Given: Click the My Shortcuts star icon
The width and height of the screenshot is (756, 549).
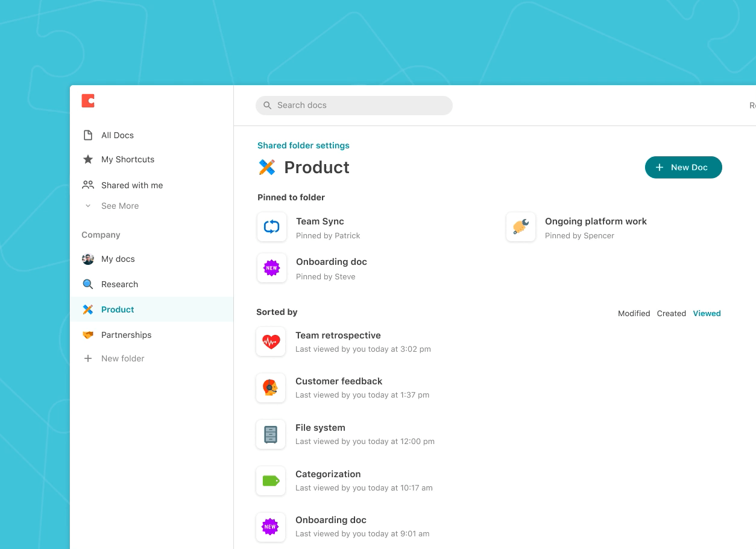Looking at the screenshot, I should 88,159.
